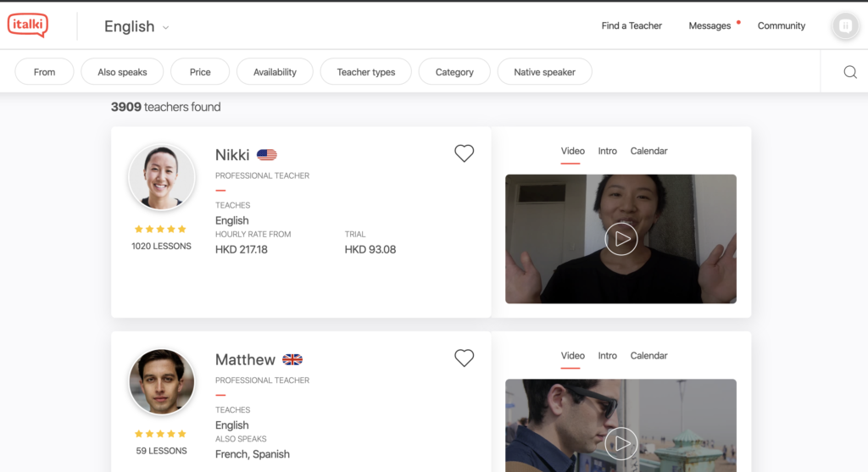Open Messages
Viewport: 868px width, 472px height.
pos(709,25)
